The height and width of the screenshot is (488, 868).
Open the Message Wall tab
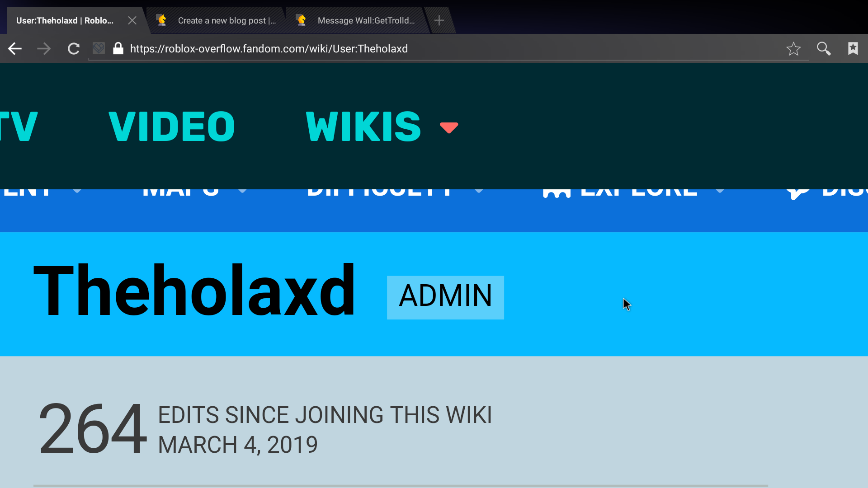(365, 20)
